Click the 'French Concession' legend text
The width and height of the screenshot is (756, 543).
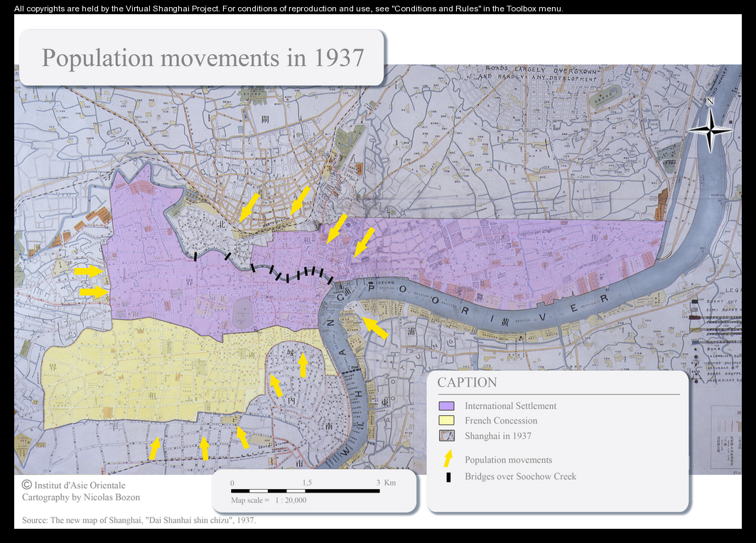click(x=501, y=421)
